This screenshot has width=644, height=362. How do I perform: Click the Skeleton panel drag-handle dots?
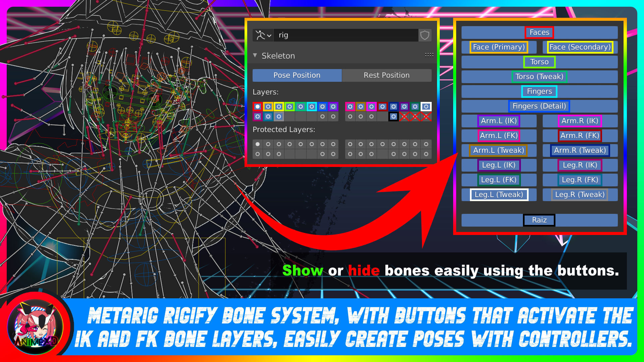click(x=429, y=55)
